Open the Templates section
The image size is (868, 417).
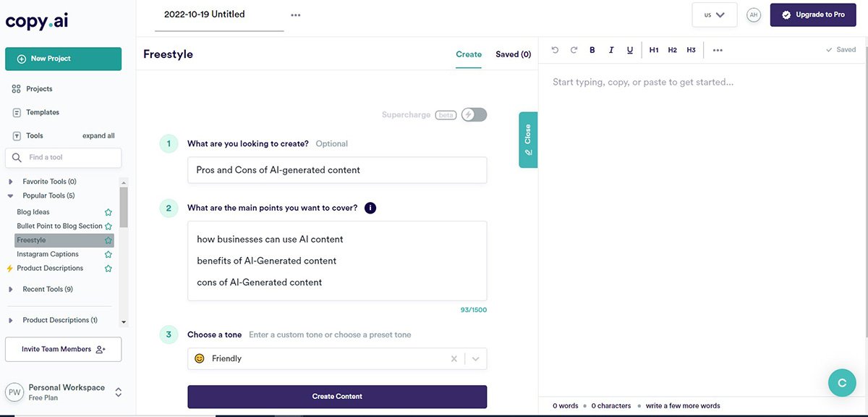pos(41,111)
